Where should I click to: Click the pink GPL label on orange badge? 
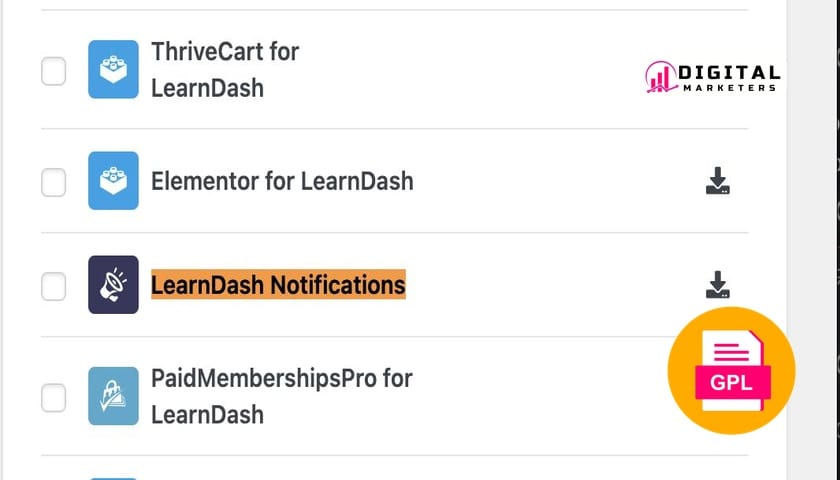[x=732, y=382]
